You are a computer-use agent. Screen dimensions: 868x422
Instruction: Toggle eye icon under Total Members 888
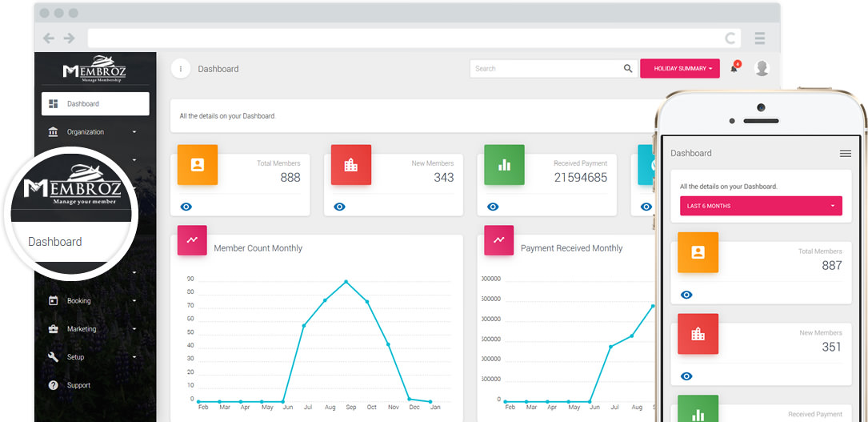[186, 207]
